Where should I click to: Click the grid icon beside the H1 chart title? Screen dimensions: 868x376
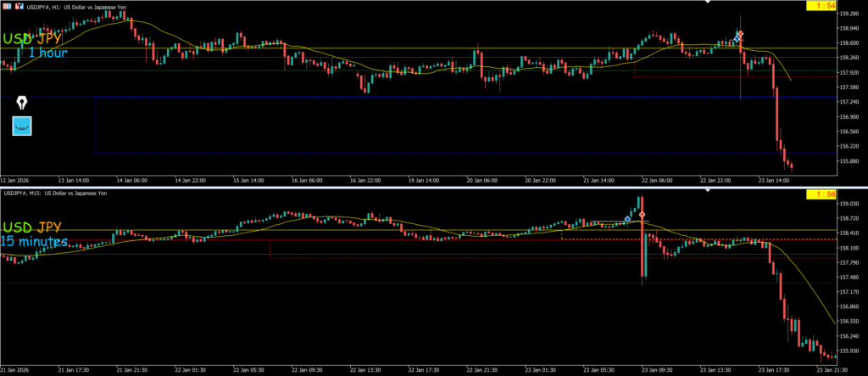click(x=7, y=6)
